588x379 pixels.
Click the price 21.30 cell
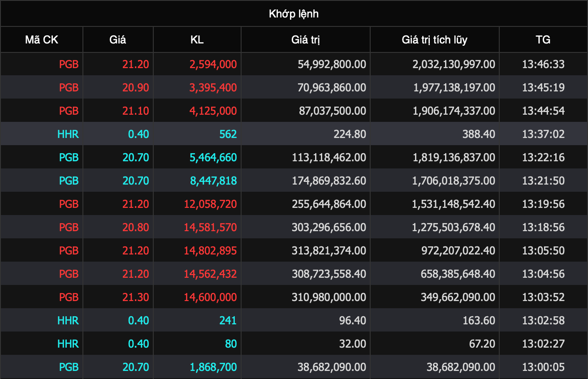(x=135, y=297)
